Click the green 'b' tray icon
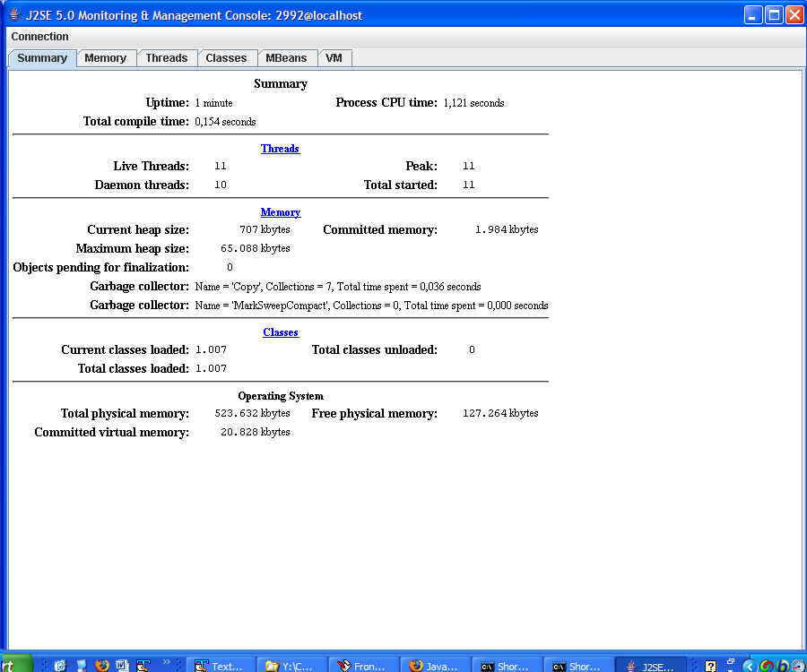The height and width of the screenshot is (672, 807). click(x=782, y=666)
